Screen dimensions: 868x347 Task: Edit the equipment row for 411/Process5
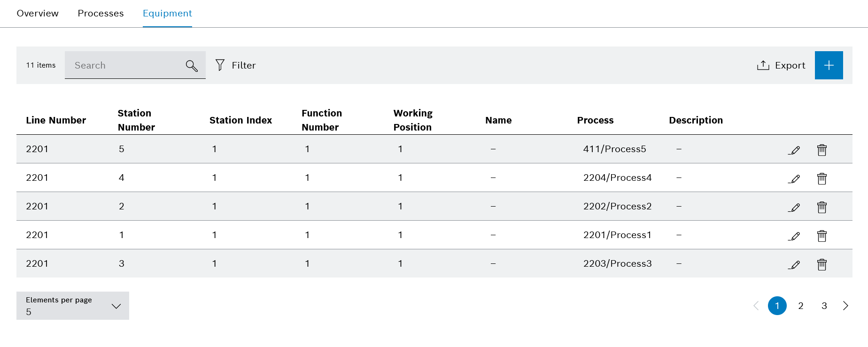(794, 150)
